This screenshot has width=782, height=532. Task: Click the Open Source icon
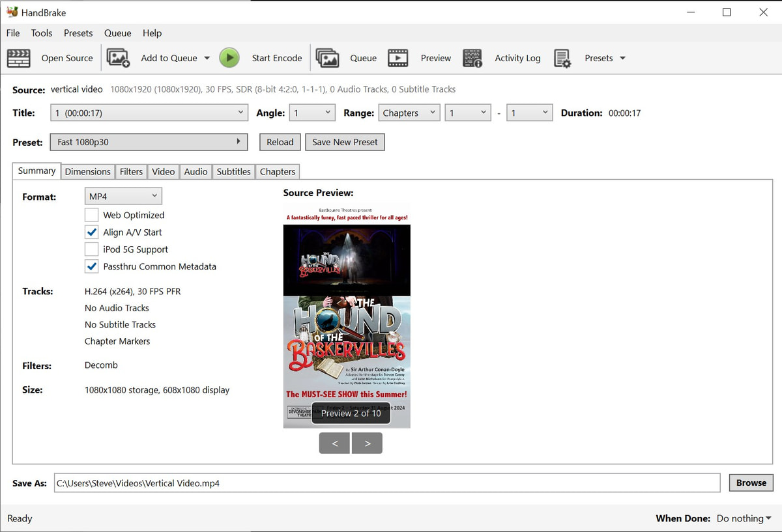[19, 58]
